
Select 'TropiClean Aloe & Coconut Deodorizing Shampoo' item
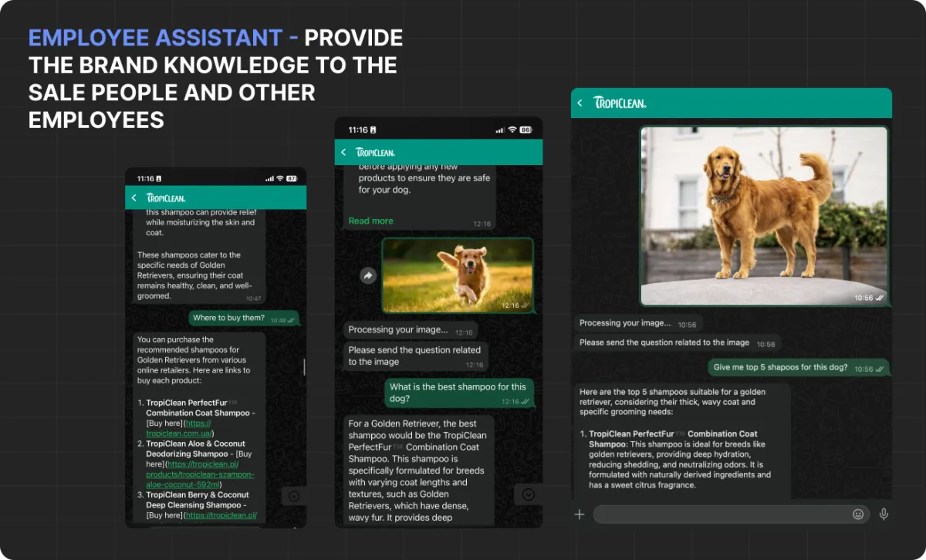coord(196,449)
